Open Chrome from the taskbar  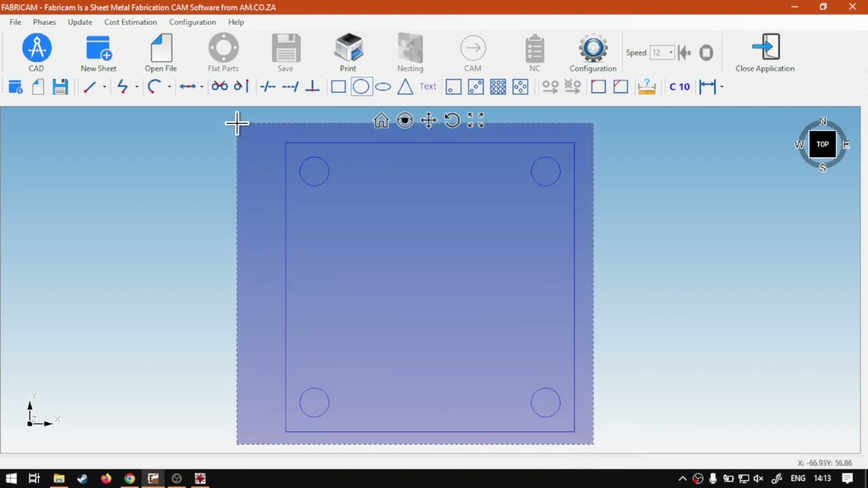tap(130, 479)
